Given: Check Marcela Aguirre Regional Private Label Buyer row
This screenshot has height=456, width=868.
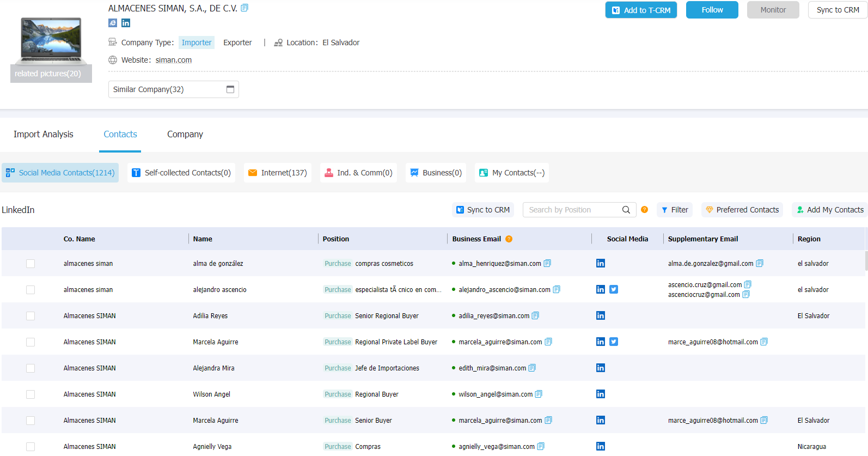Looking at the screenshot, I should click(x=30, y=342).
